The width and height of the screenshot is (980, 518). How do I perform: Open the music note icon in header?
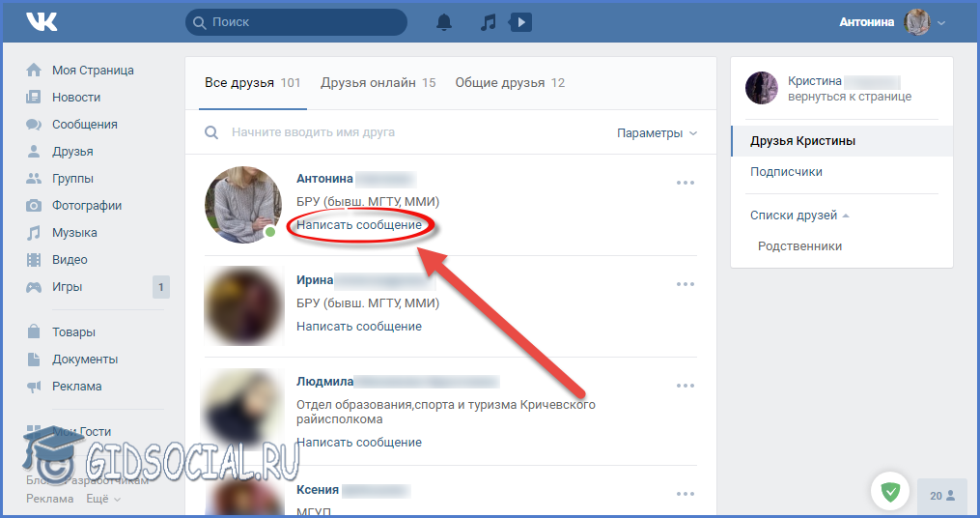click(489, 22)
